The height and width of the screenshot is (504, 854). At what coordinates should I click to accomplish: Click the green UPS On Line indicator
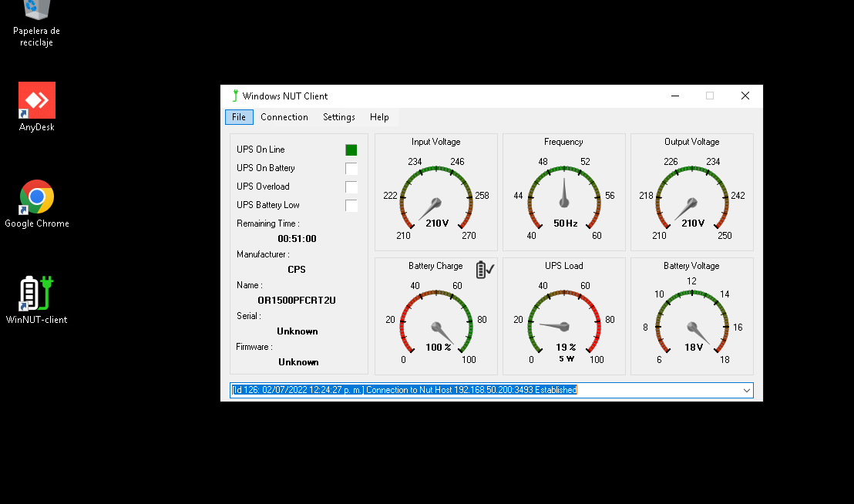tap(351, 150)
